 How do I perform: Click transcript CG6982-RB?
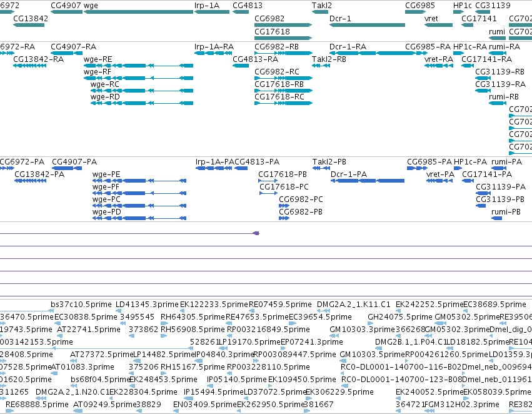click(283, 53)
